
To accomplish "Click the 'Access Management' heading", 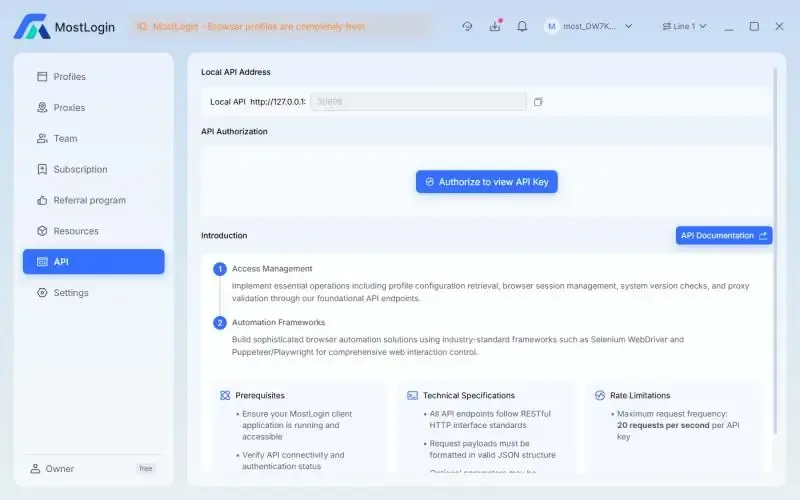I will coord(272,268).
